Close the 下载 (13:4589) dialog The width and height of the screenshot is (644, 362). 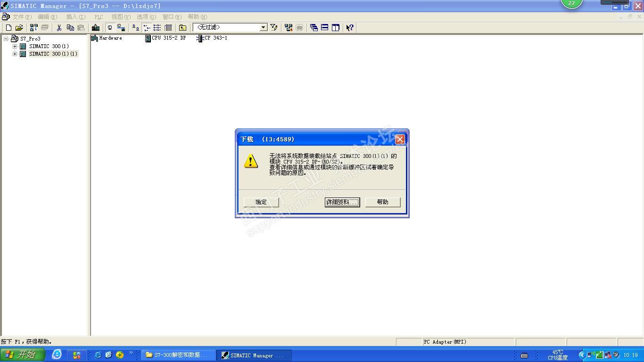coord(400,139)
